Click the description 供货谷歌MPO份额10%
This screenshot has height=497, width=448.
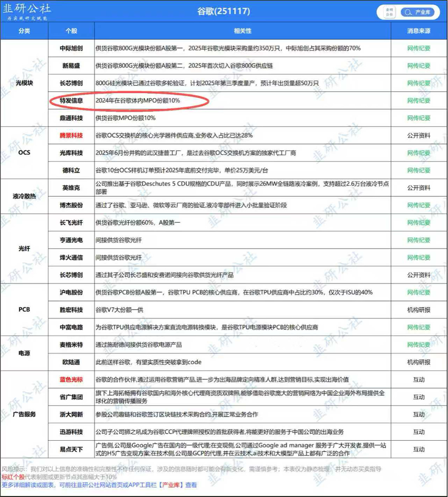[x=126, y=118]
